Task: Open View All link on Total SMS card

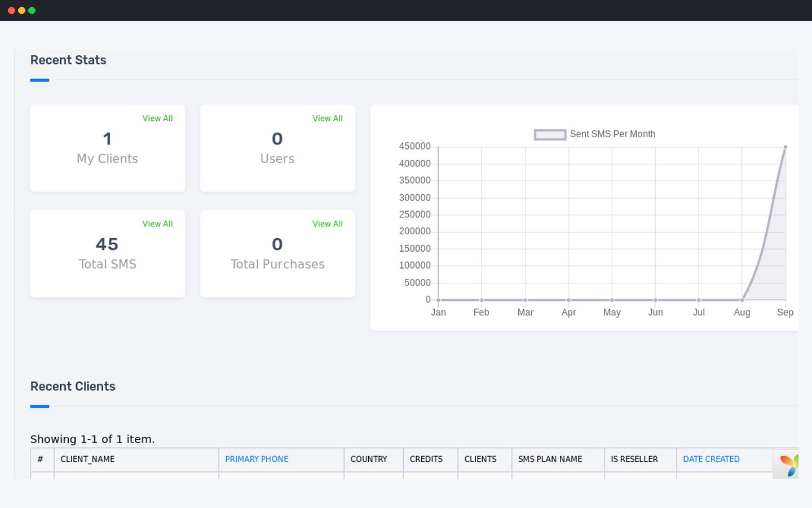Action: pos(157,224)
